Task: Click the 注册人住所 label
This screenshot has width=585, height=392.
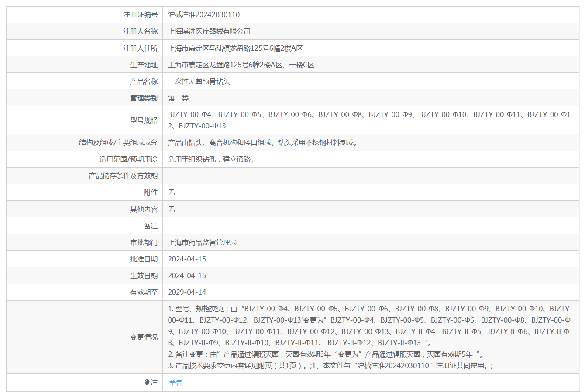Action: [x=140, y=48]
